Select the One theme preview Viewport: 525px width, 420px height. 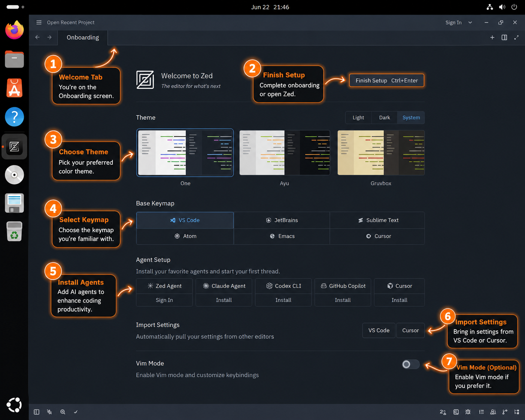(185, 153)
